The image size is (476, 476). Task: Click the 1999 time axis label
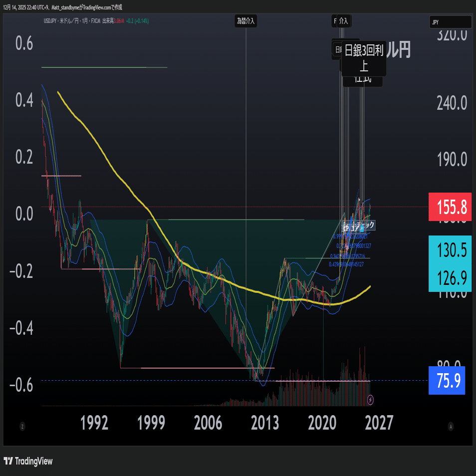tap(151, 423)
